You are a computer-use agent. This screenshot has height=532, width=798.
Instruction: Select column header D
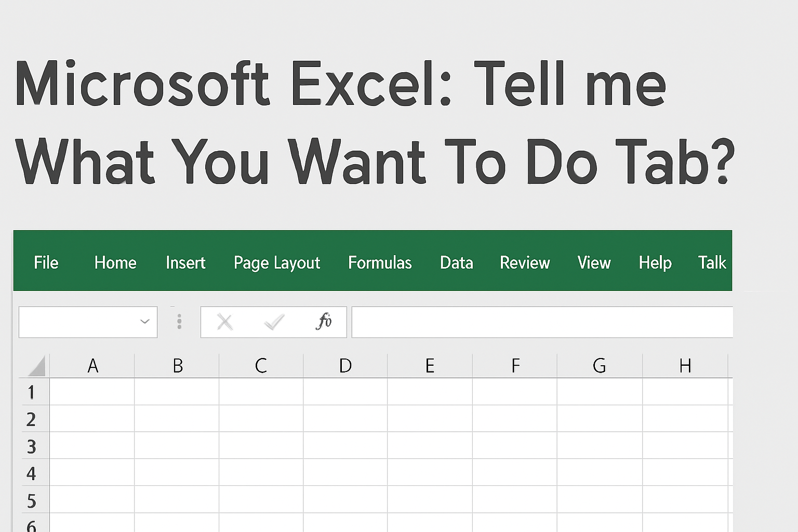(344, 365)
